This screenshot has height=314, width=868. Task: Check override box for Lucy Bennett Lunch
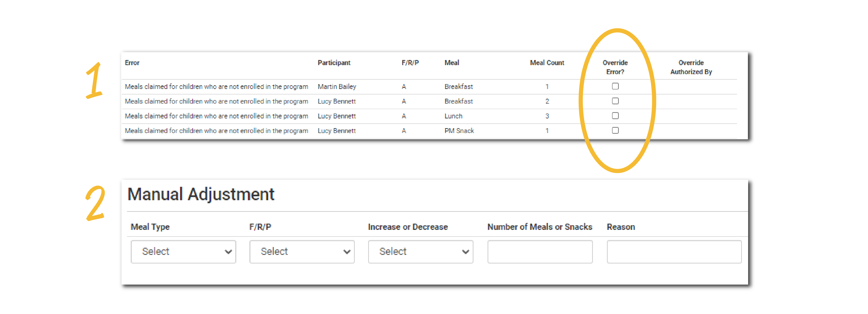615,116
